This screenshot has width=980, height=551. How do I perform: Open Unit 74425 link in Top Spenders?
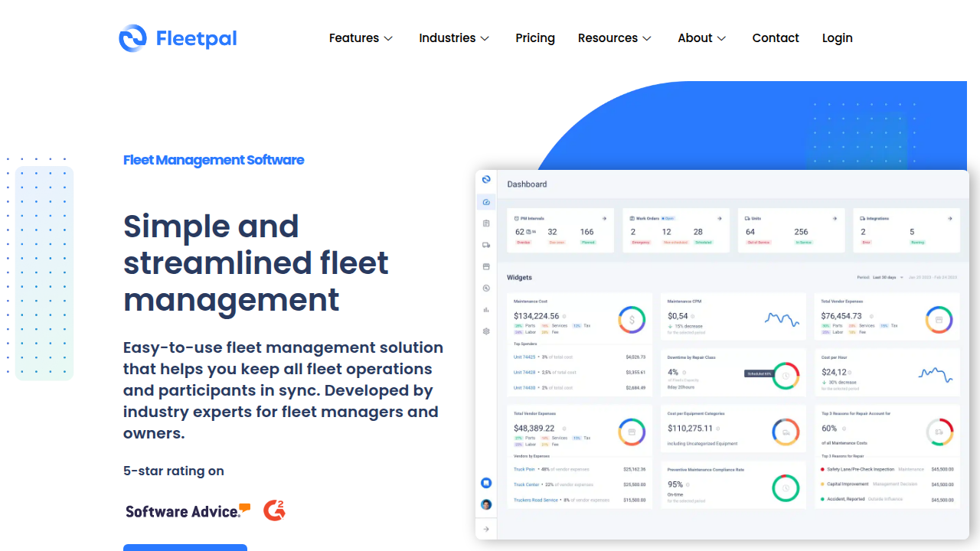click(x=524, y=357)
